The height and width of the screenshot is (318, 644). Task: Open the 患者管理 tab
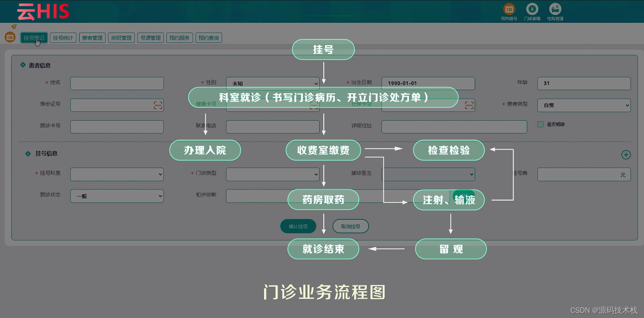point(92,38)
